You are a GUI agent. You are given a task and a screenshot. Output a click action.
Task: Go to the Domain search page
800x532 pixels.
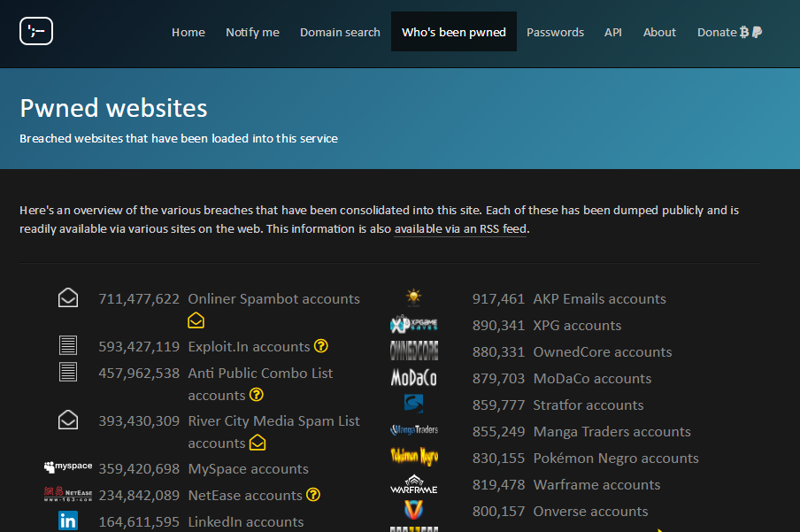(x=340, y=32)
